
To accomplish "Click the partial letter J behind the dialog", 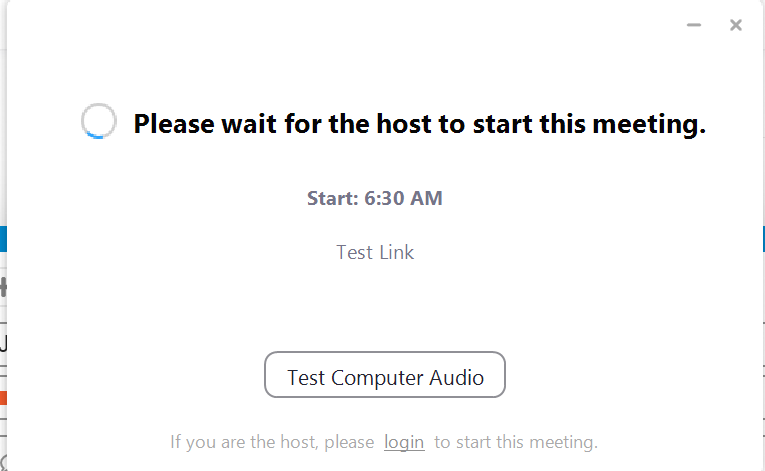I will click(3, 343).
